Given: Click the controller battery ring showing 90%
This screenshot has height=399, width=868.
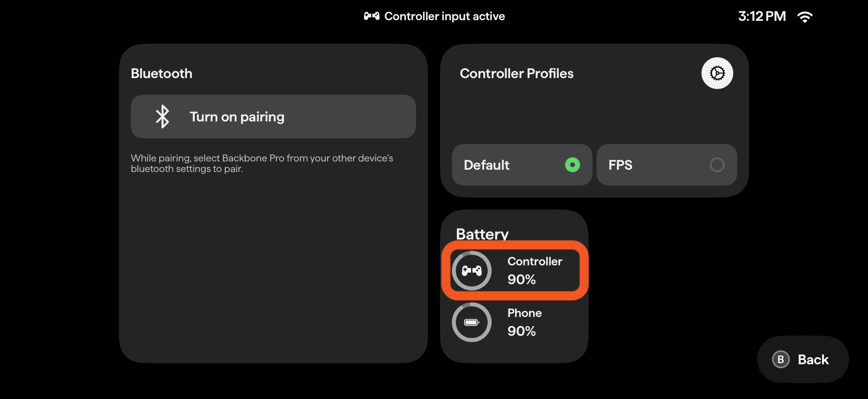Looking at the screenshot, I should point(471,270).
